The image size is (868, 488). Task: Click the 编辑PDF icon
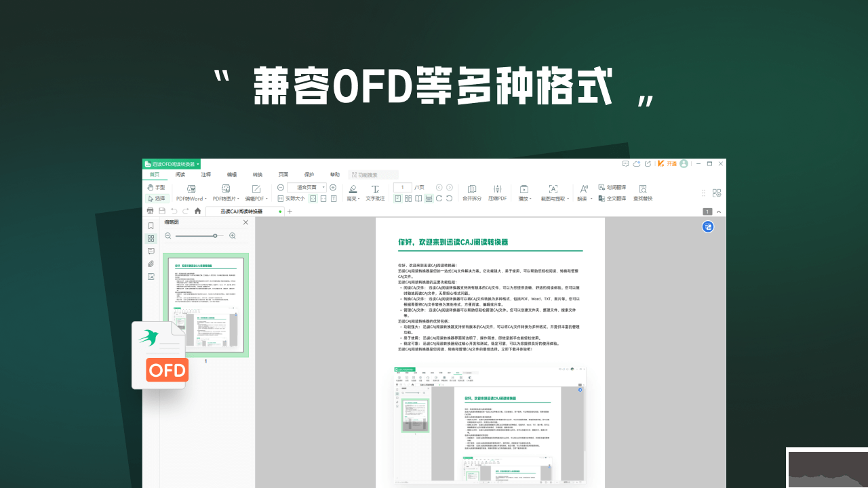click(x=256, y=188)
